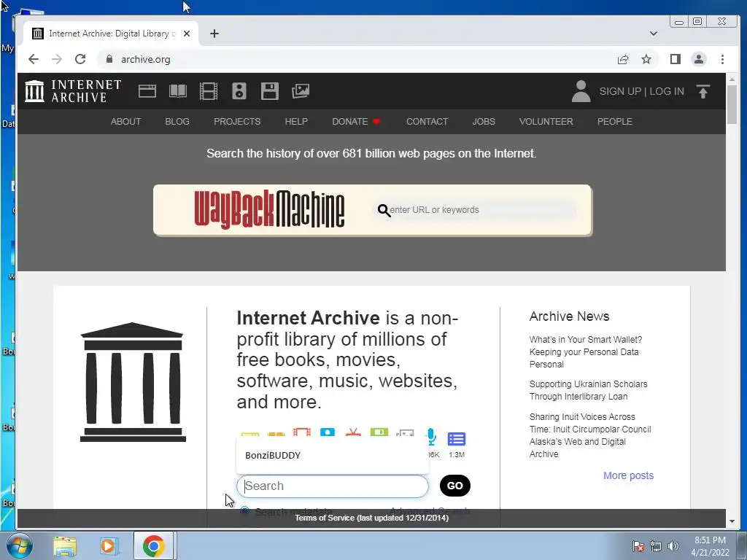Open the BLOG menu item
The width and height of the screenshot is (747, 560).
click(x=177, y=122)
